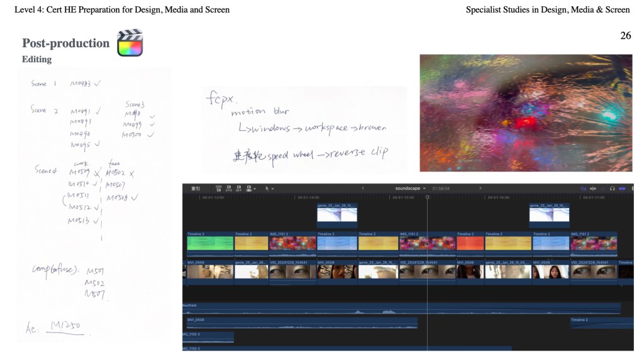This screenshot has height=362, width=644.
Task: Toggle video and audio skimming
Action: [x=582, y=188]
